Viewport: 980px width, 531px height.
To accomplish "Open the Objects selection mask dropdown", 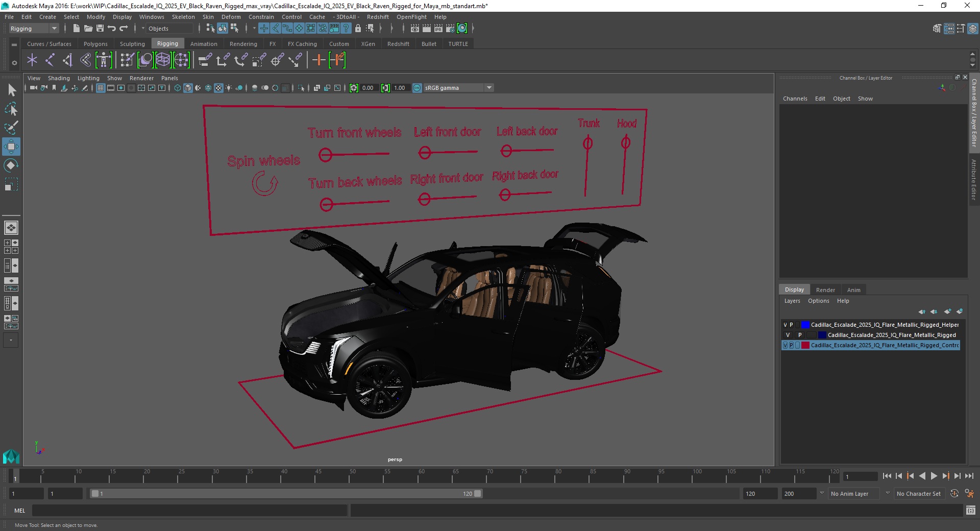I will pyautogui.click(x=169, y=29).
